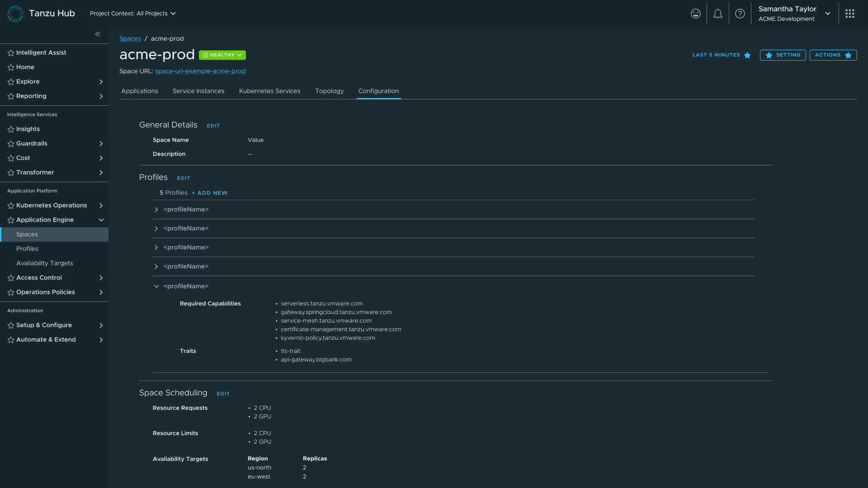
Task: Click the star icon beside Insights
Action: (11, 129)
